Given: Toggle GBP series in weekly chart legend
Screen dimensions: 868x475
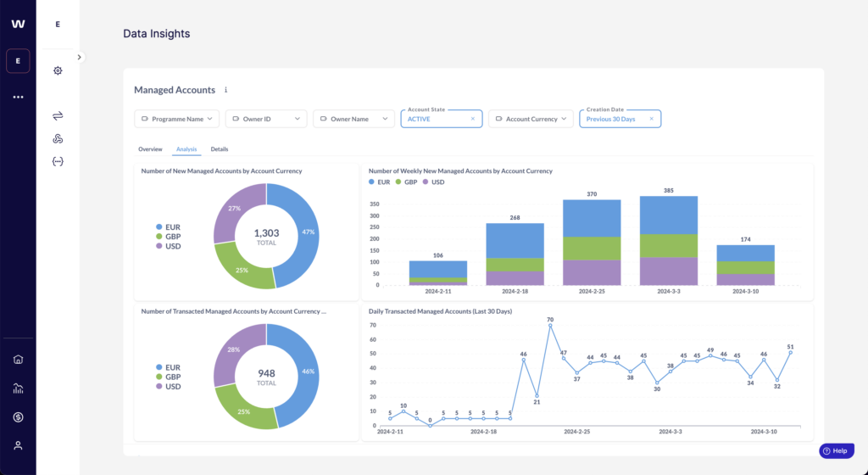Looking at the screenshot, I should pyautogui.click(x=409, y=182).
